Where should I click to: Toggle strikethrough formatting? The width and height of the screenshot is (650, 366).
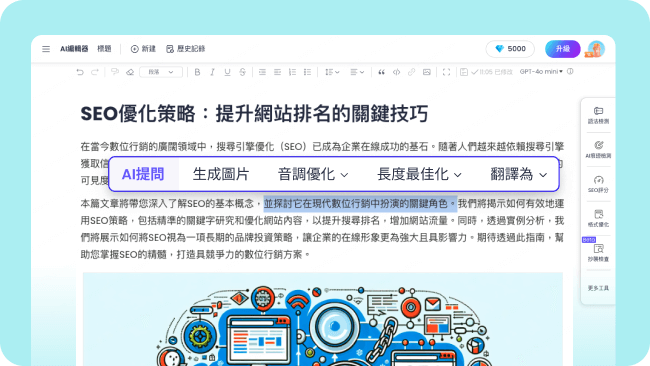(x=243, y=72)
